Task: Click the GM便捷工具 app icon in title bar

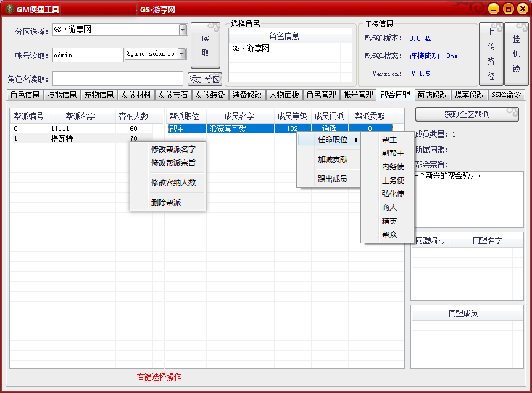Action: tap(9, 9)
